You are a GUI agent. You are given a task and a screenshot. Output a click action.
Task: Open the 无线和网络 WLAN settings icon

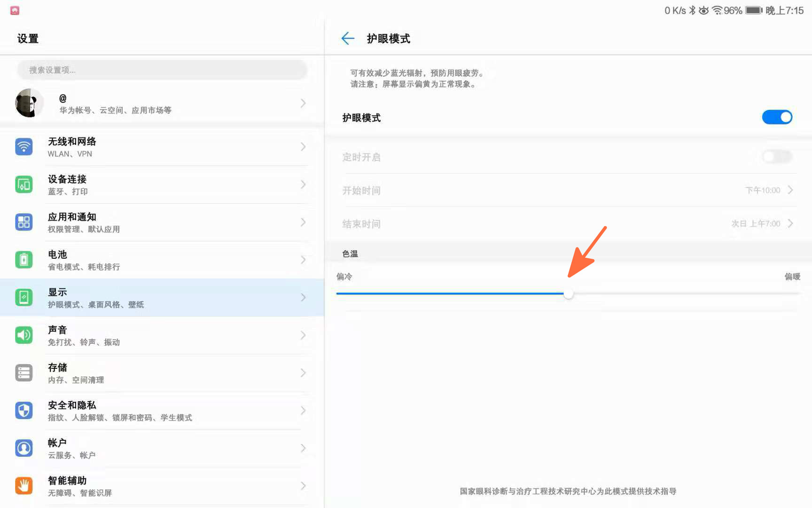[24, 147]
